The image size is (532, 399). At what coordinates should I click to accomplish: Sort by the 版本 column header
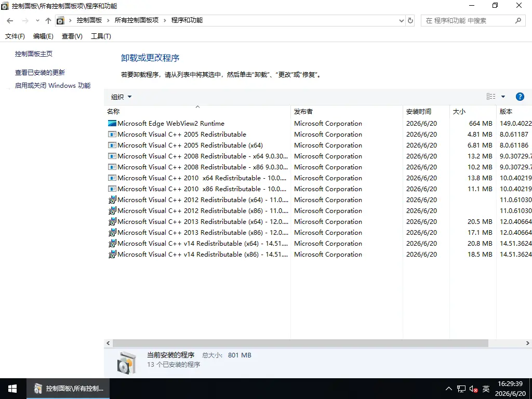click(514, 111)
